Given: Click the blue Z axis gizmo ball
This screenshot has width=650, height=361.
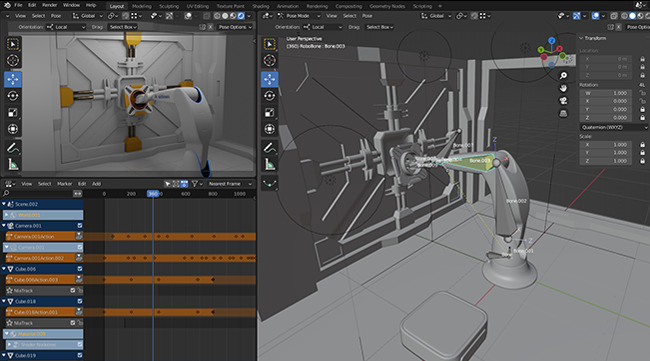Looking at the screenshot, I should [x=551, y=41].
